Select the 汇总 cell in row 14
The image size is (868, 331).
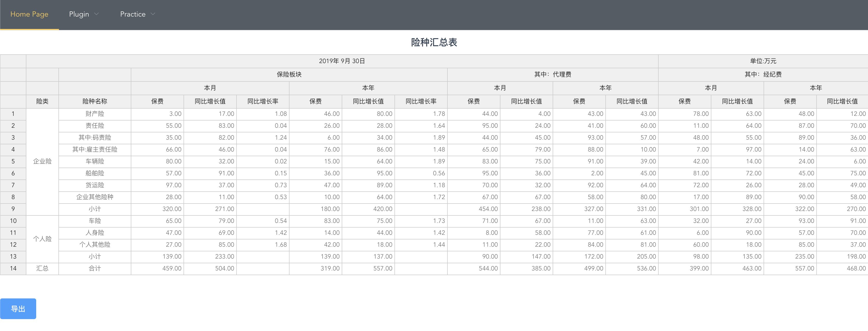pos(42,269)
